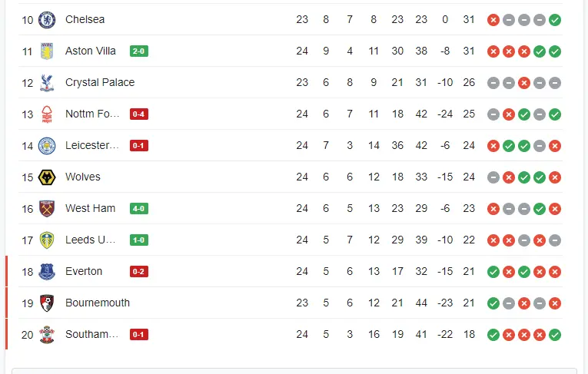Click West Ham's 4-0 score badge

(139, 208)
